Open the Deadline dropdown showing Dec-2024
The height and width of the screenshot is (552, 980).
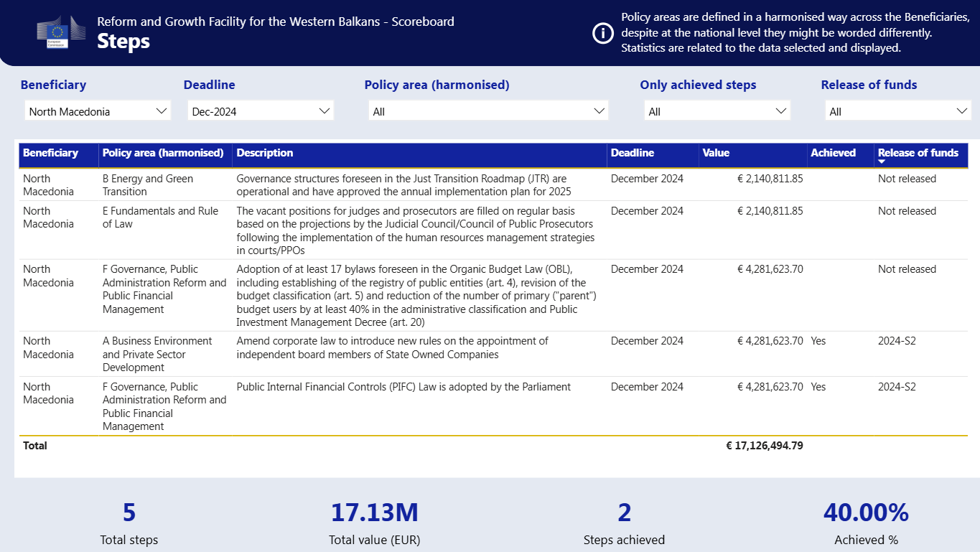tap(261, 111)
